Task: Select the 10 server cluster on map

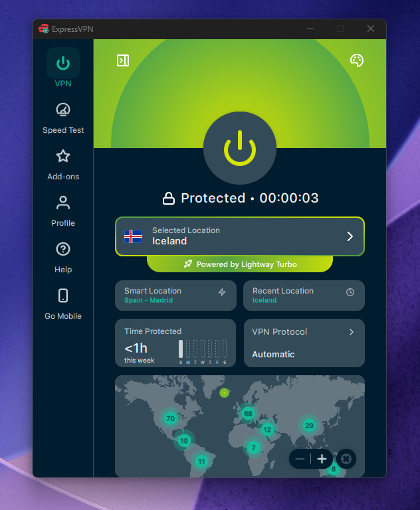Action: [184, 441]
